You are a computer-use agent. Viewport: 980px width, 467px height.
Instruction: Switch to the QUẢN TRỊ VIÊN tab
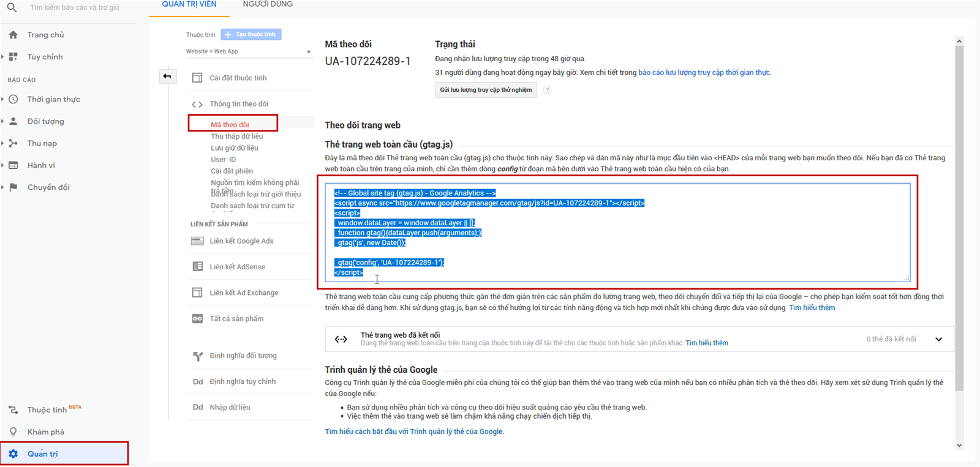click(189, 5)
